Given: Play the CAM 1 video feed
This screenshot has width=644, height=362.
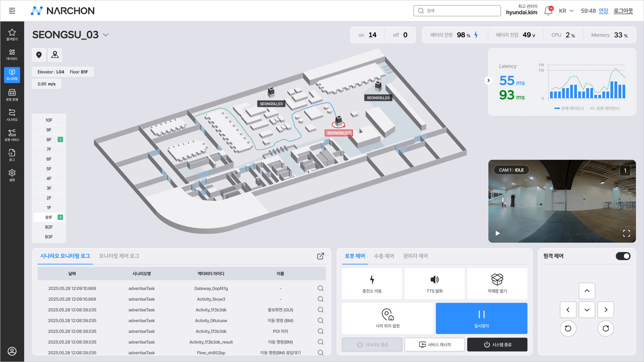Looking at the screenshot, I should (498, 233).
